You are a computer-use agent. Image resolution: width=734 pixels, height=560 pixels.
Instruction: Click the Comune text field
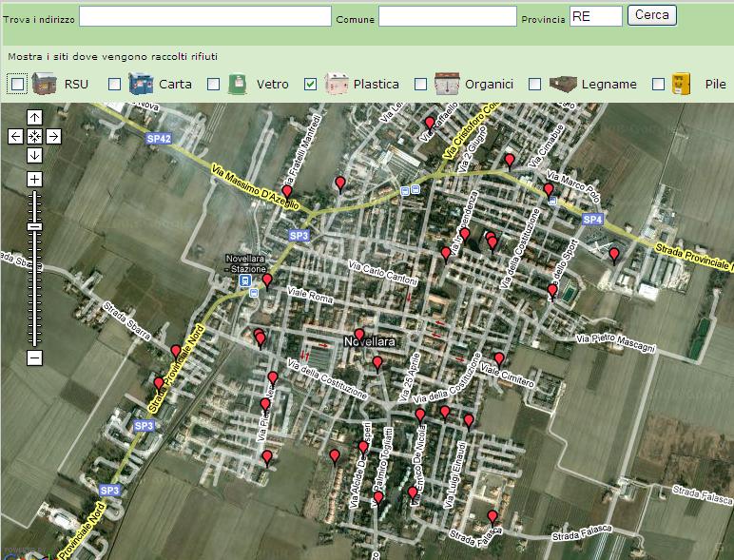tap(447, 16)
